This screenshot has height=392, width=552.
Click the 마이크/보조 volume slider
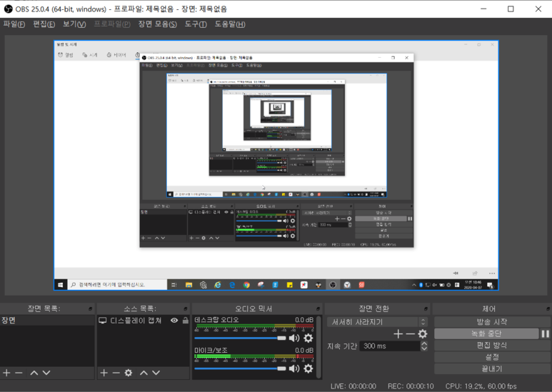(x=240, y=368)
